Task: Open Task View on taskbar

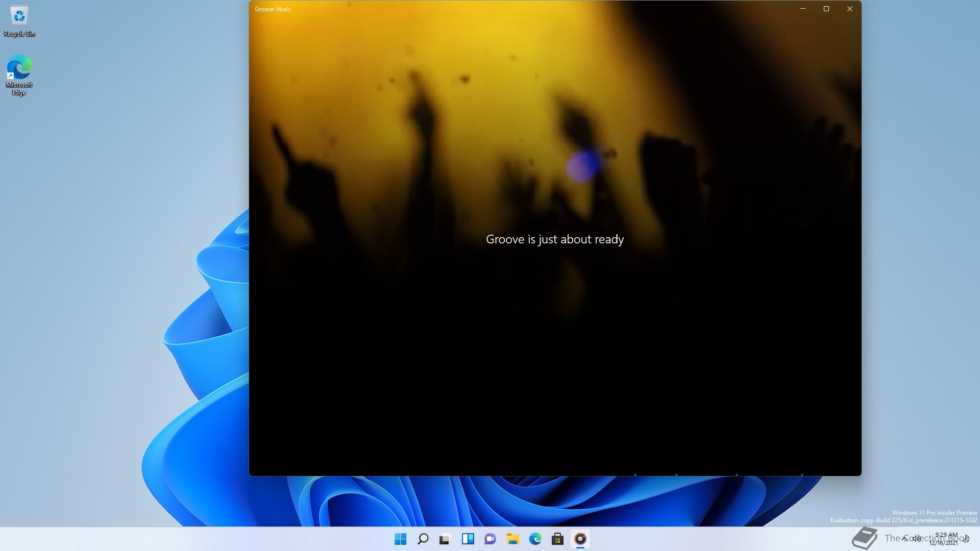Action: 445,539
